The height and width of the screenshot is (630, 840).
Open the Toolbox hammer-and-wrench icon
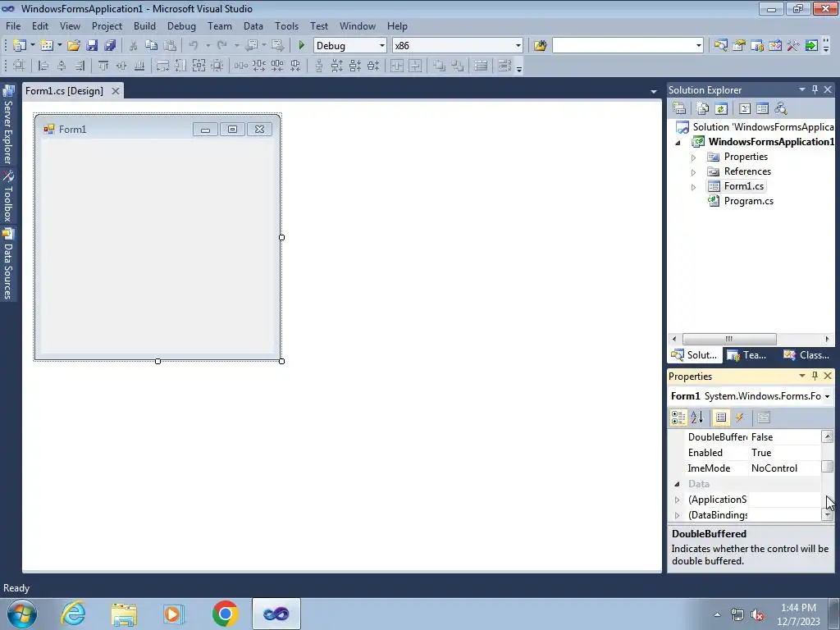click(x=793, y=46)
